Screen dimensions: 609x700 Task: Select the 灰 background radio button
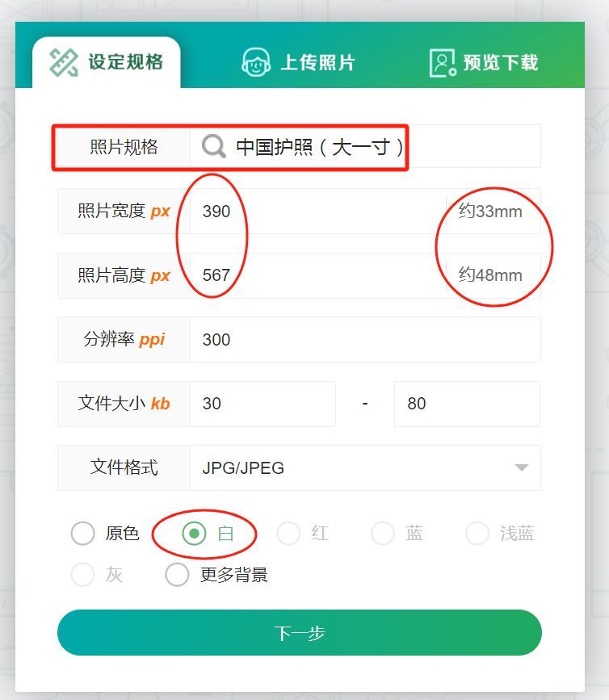coord(82,574)
